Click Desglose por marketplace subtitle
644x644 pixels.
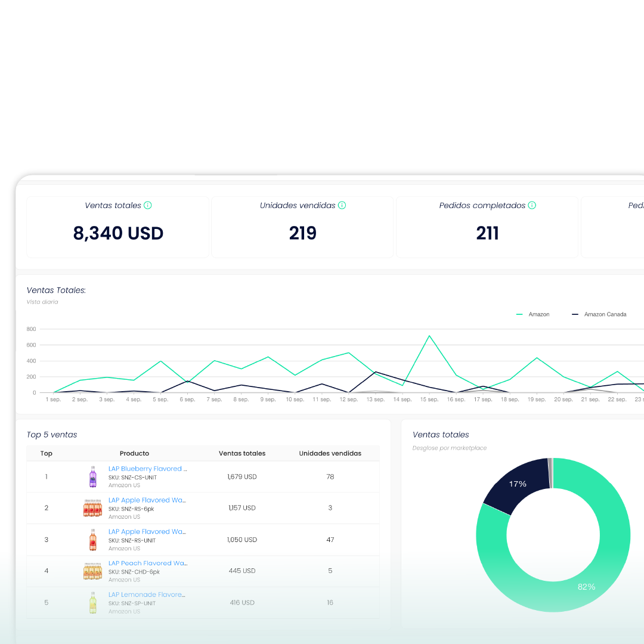[450, 448]
